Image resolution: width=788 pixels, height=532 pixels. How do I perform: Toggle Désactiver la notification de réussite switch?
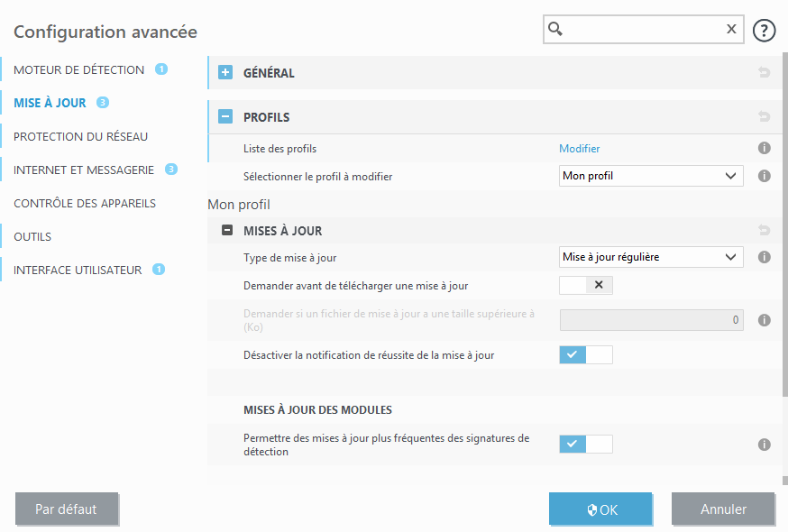pyautogui.click(x=586, y=355)
